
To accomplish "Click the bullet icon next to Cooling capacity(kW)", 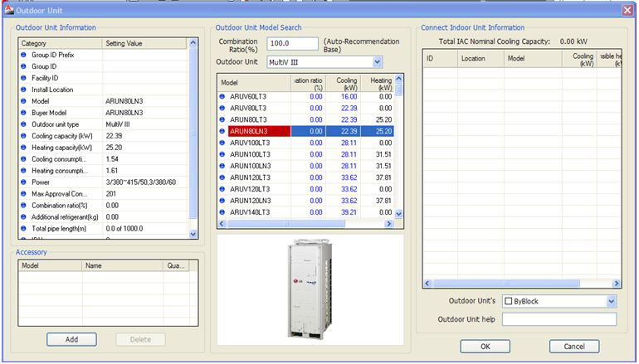I will point(24,135).
